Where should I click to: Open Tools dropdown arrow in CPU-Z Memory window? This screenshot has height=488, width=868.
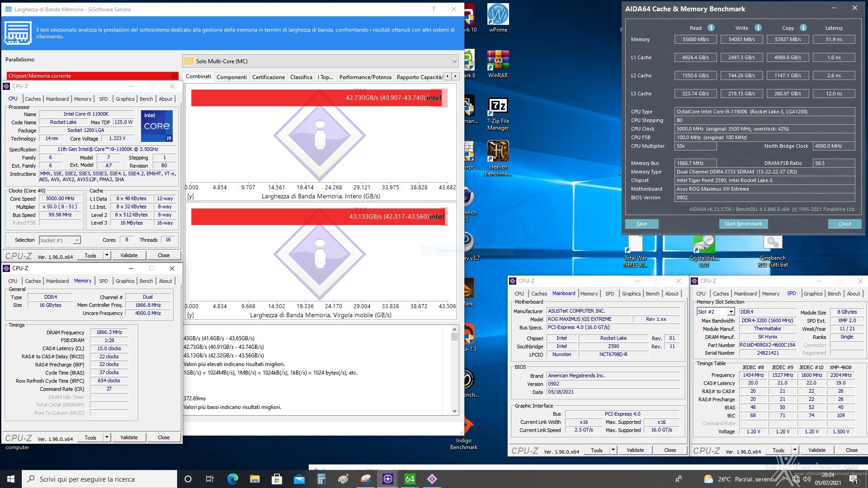pos(107,437)
